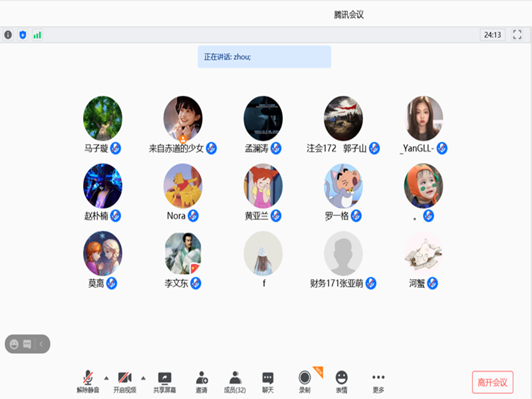Check the network signal bars icon
The width and height of the screenshot is (532, 399).
click(37, 33)
